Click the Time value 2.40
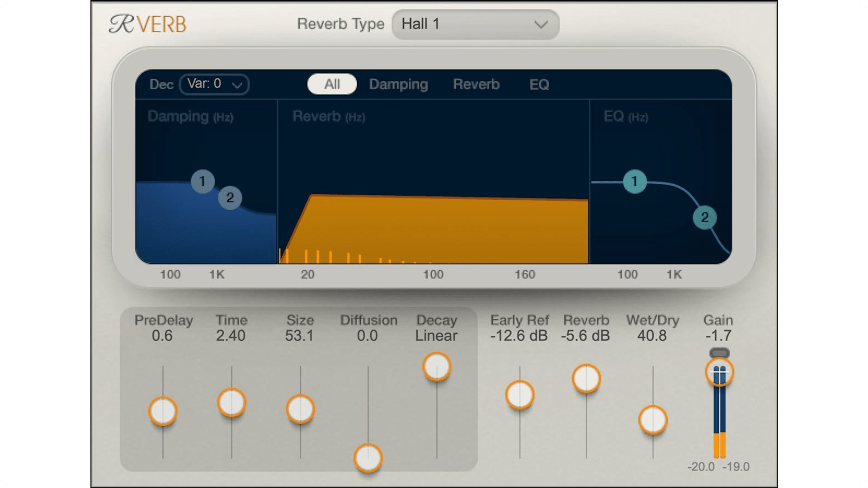Viewport: 868px width, 488px height. coord(231,336)
